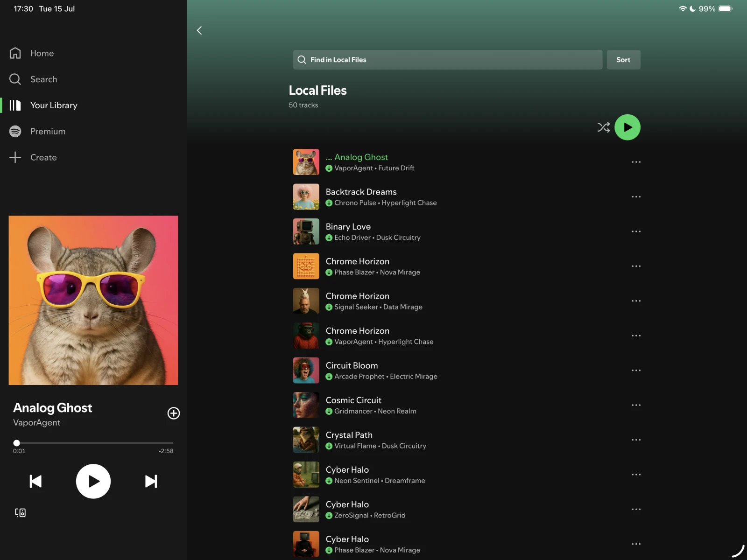
Task: Add Analog Ghost to library with plus icon
Action: [x=174, y=413]
